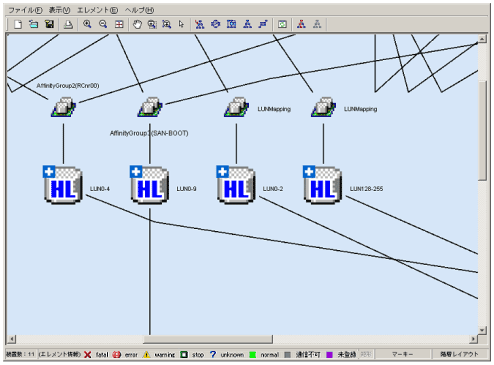494x365 pixels.
Task: Expand the LUN0-4 host LUN plus sign
Action: coord(49,172)
